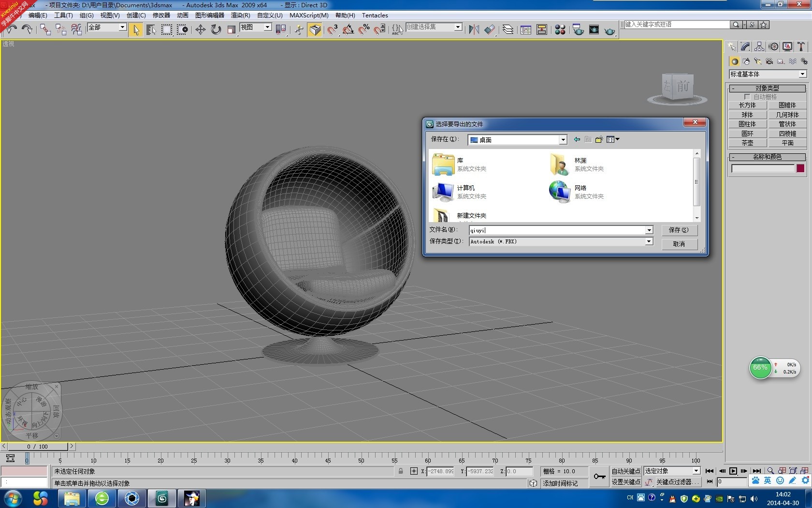
Task: Open the 全部 selection filter dropdown
Action: tap(123, 28)
